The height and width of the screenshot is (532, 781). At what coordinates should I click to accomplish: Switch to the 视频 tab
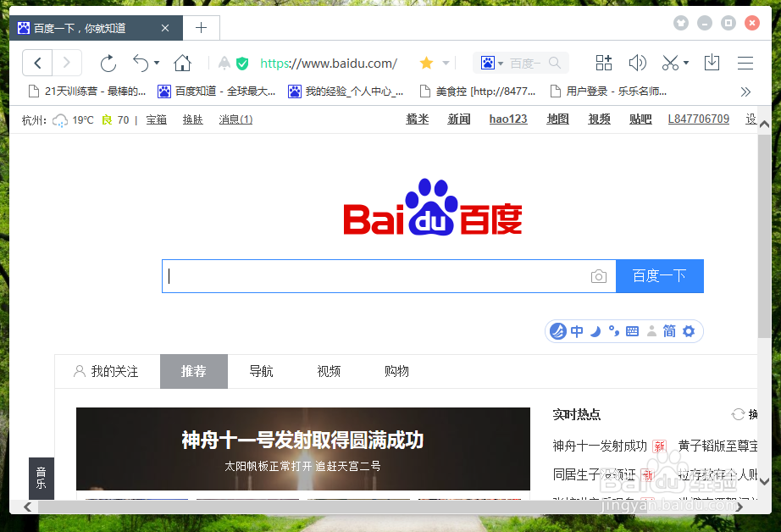point(329,371)
